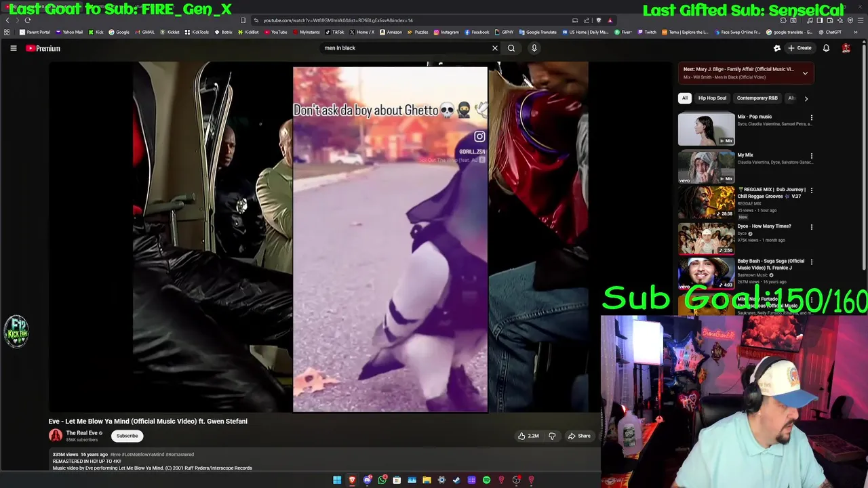The image size is (868, 488).
Task: Open the Brave Shields lion icon
Action: (x=599, y=20)
